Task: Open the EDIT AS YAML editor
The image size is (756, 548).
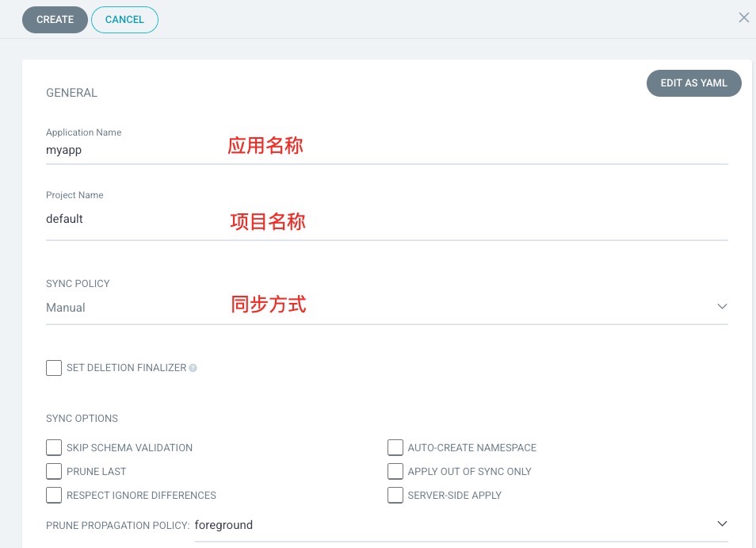Action: tap(693, 83)
